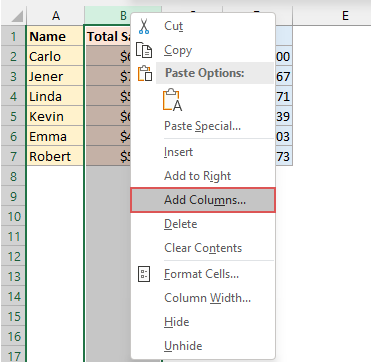Choose the Keep Text Only paste icon
Screen dimensions: 371x362
(x=172, y=100)
